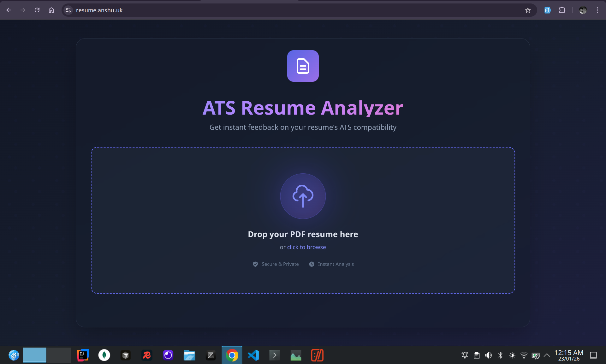Mute the volume from the system tray
This screenshot has height=364, width=606.
tap(488, 355)
